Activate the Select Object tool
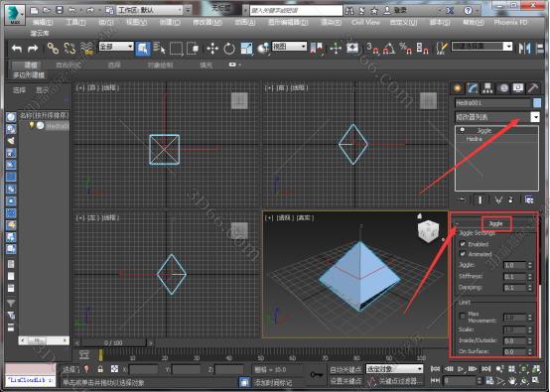The image size is (550, 392). point(143,49)
